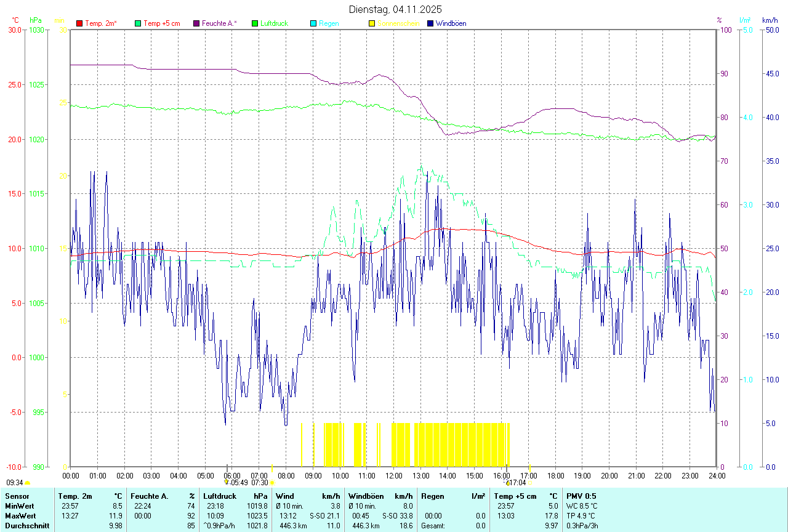Click the bright green Luftdruck legend square
The height and width of the screenshot is (532, 788).
(x=255, y=23)
